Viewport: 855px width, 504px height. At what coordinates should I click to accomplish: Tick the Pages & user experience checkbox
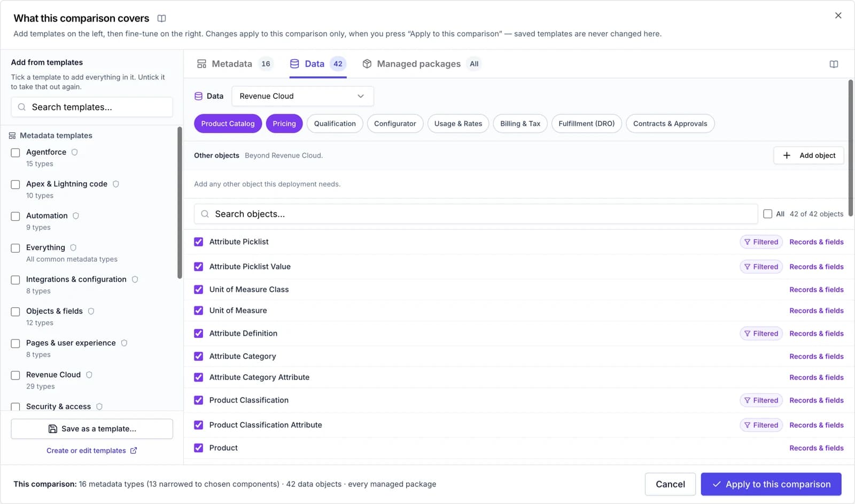15,344
